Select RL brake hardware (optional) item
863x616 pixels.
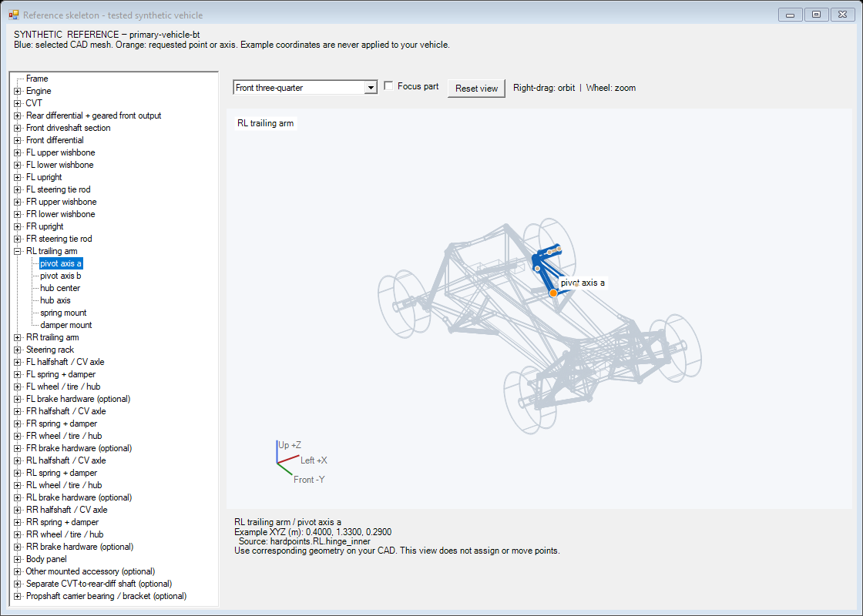coord(79,497)
